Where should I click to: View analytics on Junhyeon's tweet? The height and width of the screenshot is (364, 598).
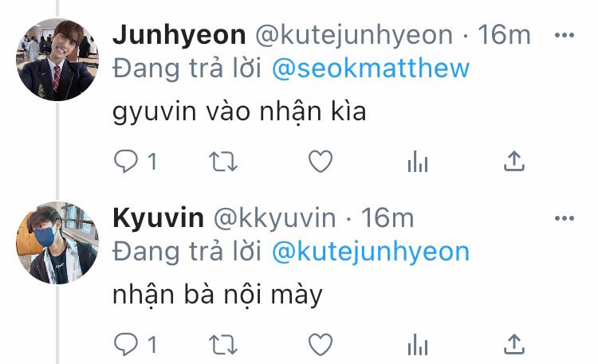click(x=418, y=162)
